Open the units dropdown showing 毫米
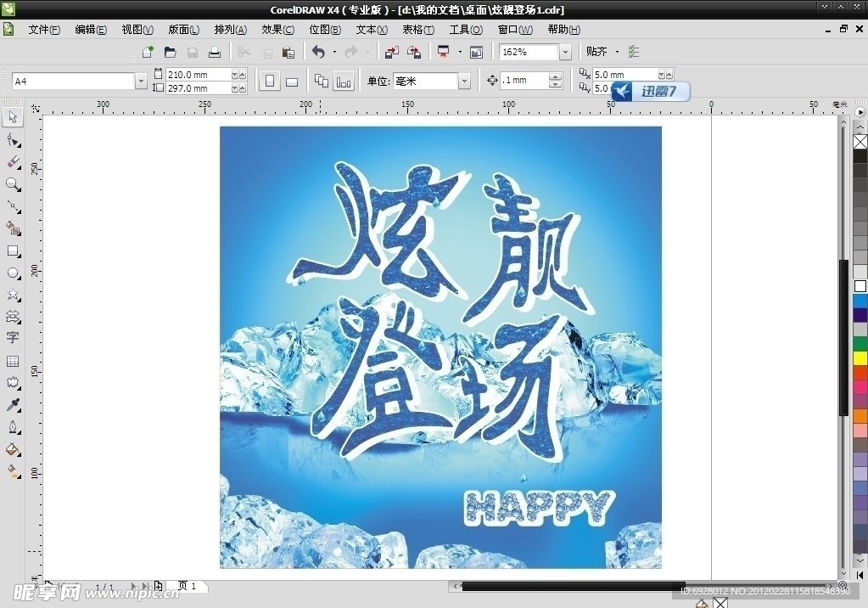 coord(463,81)
